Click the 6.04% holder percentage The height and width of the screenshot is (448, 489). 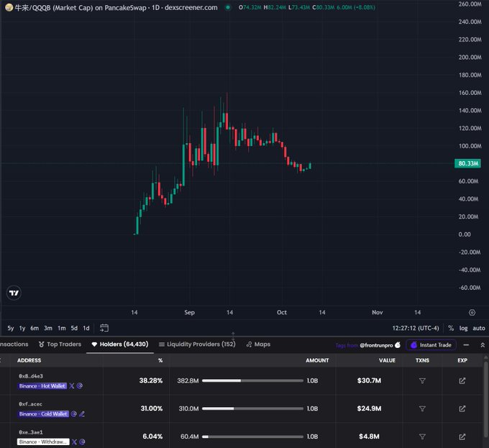[152, 436]
